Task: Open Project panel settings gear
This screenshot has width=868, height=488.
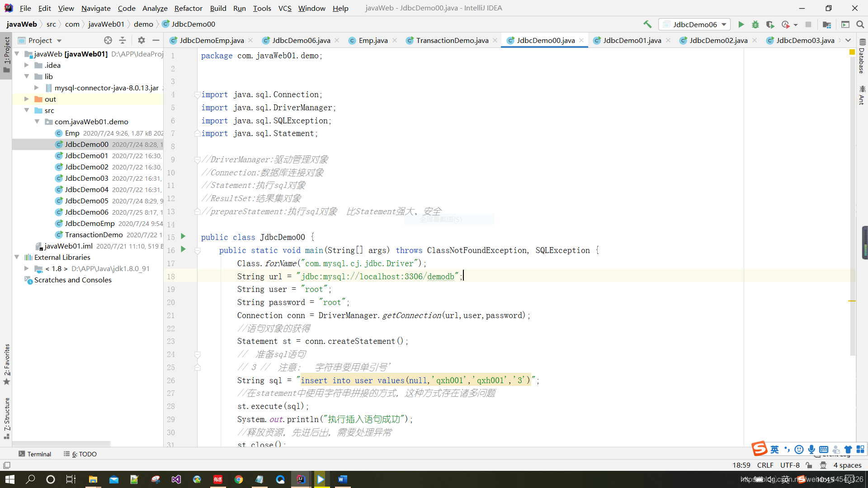Action: (x=142, y=40)
